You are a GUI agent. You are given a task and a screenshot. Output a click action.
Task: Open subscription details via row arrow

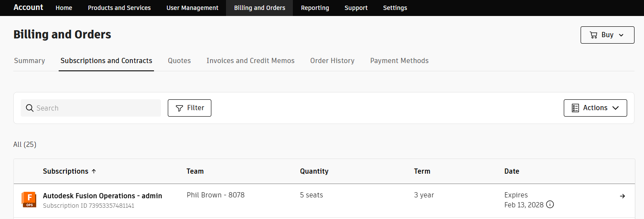tap(622, 196)
